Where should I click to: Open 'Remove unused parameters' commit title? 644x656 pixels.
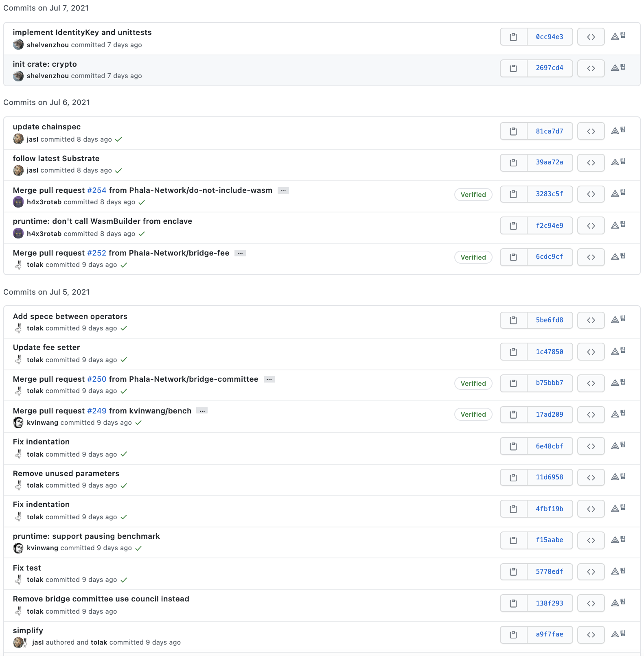pyautogui.click(x=66, y=474)
